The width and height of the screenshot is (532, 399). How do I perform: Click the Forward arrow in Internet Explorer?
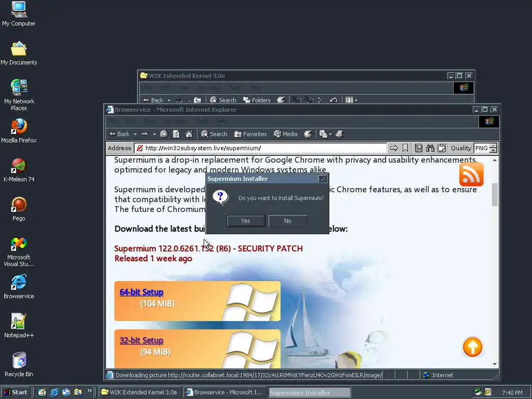point(145,134)
